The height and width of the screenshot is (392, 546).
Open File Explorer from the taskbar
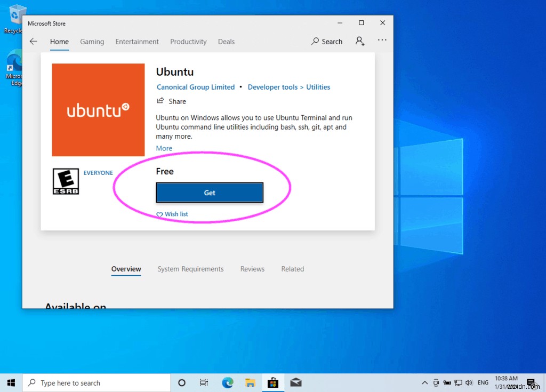point(250,382)
